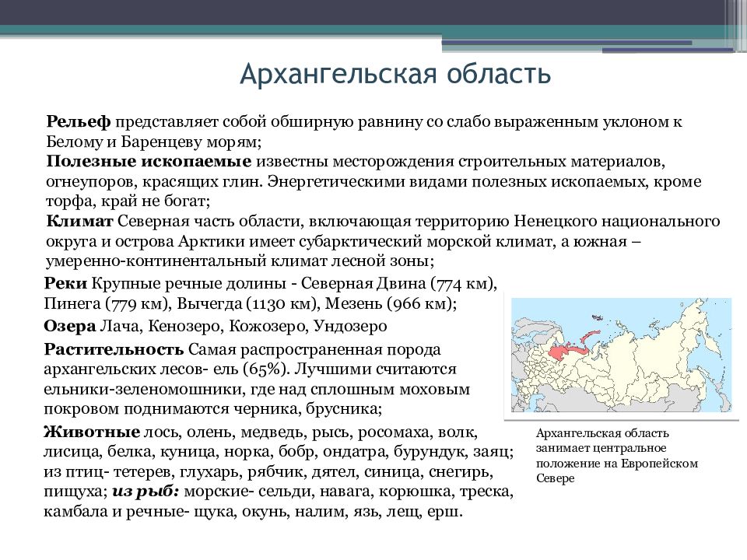The width and height of the screenshot is (747, 560).
Task: Click the bold word 'Озера'
Action: click(x=70, y=326)
